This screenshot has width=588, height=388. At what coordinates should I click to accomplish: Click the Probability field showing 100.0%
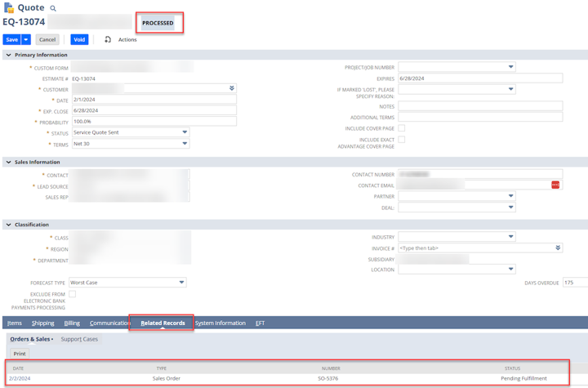click(x=154, y=121)
